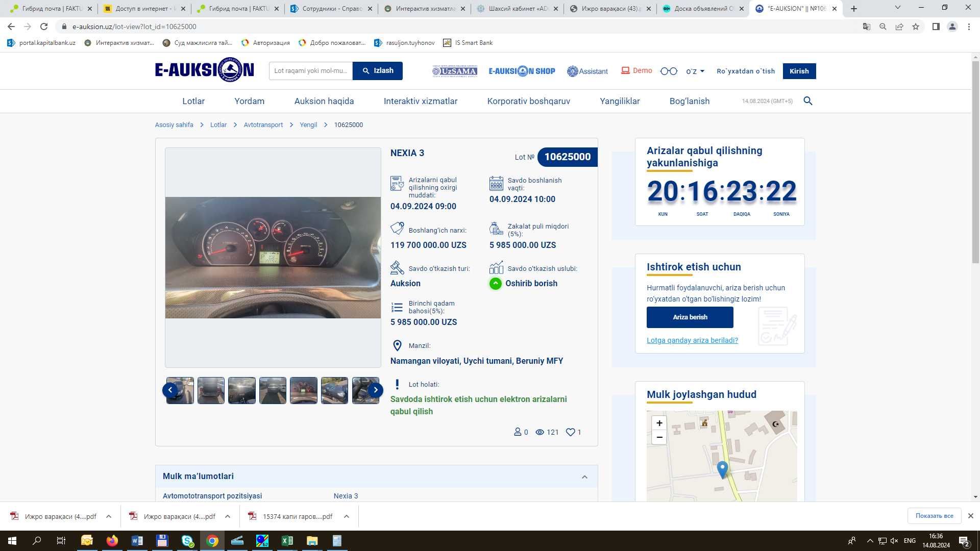Viewport: 980px width, 551px height.
Task: Click the Ariza berish button
Action: pyautogui.click(x=690, y=317)
